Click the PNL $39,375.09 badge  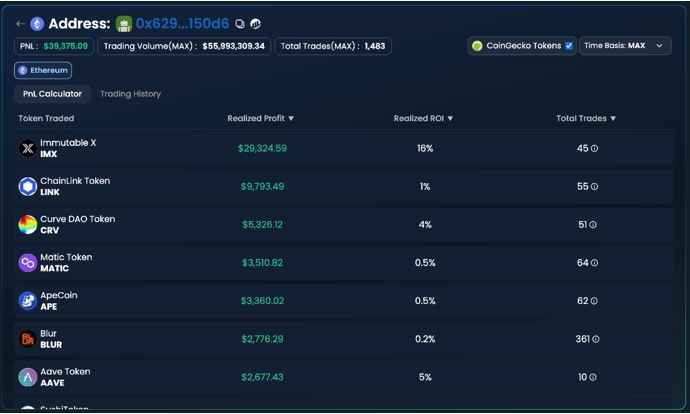pos(54,46)
